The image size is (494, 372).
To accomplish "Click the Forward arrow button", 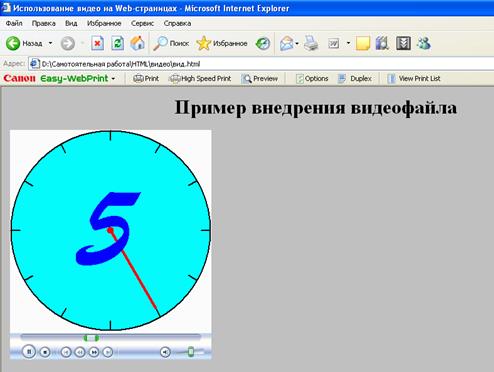I will pyautogui.click(x=68, y=43).
